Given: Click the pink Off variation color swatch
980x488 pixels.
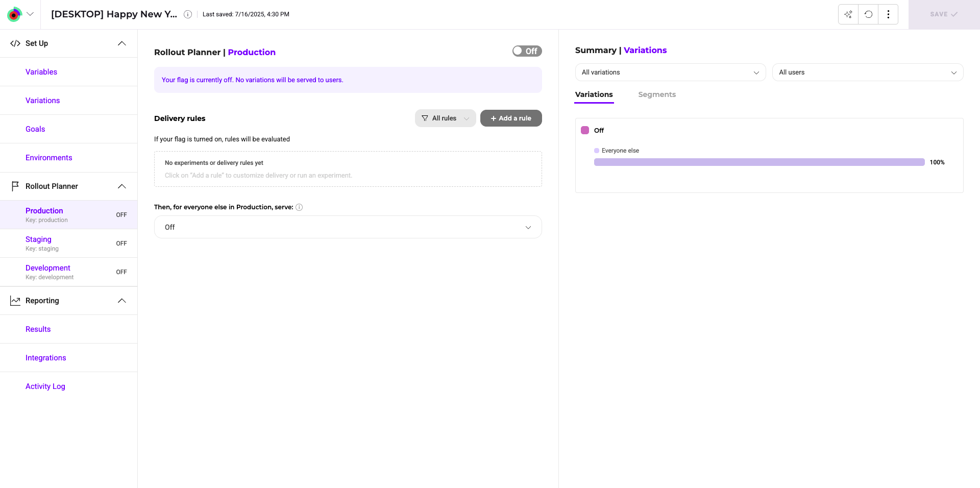Looking at the screenshot, I should click(x=585, y=130).
